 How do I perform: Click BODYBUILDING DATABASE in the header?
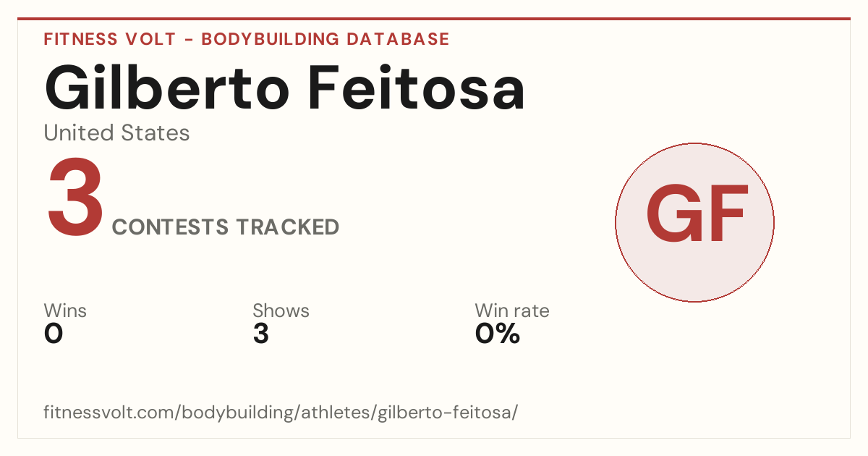pyautogui.click(x=325, y=39)
